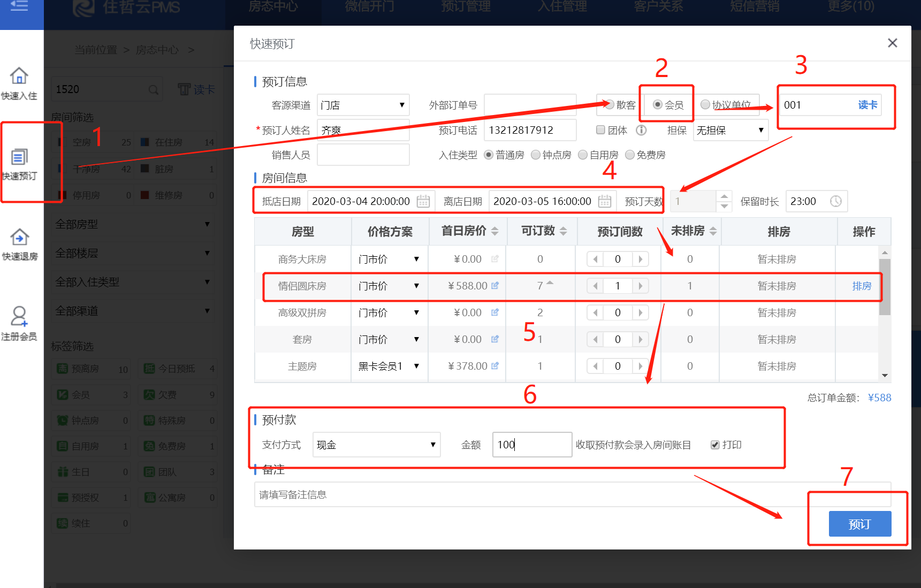Edit price icon for 高级双拼房 row
921x588 pixels.
(495, 312)
